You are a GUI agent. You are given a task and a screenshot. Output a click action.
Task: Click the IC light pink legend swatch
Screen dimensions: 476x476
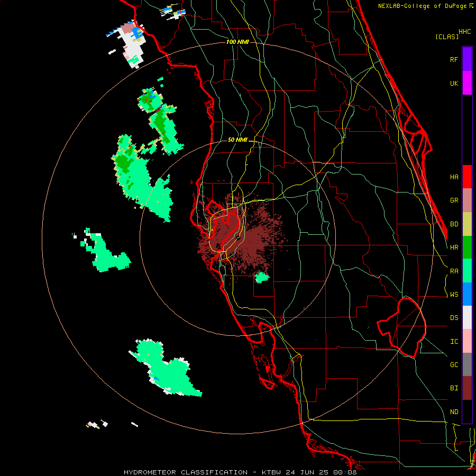(x=467, y=341)
